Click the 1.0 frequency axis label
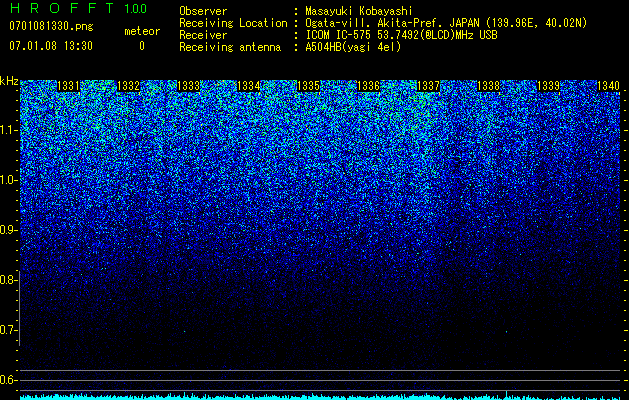This screenshot has height=400, width=629. [x=8, y=180]
